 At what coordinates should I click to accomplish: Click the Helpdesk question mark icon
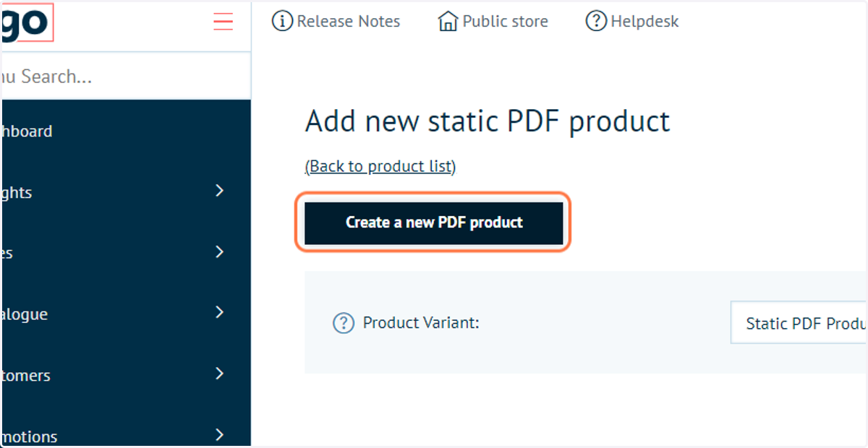[x=596, y=22]
